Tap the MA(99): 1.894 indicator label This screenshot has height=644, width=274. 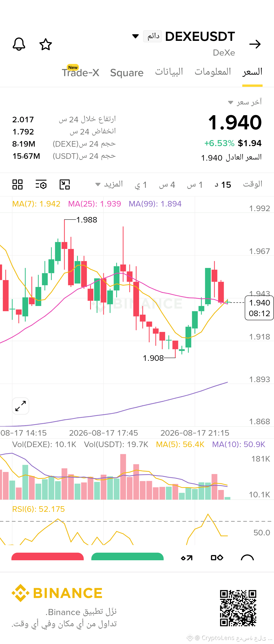tap(155, 204)
